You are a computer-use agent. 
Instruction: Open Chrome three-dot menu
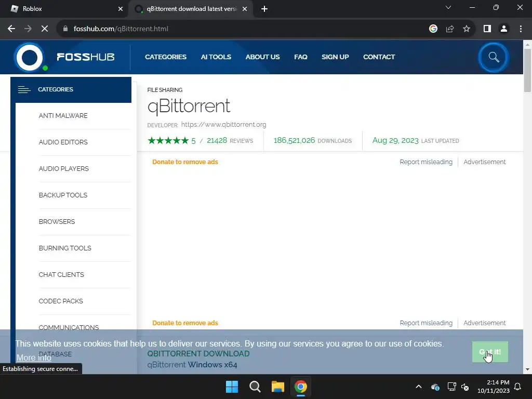tap(521, 29)
